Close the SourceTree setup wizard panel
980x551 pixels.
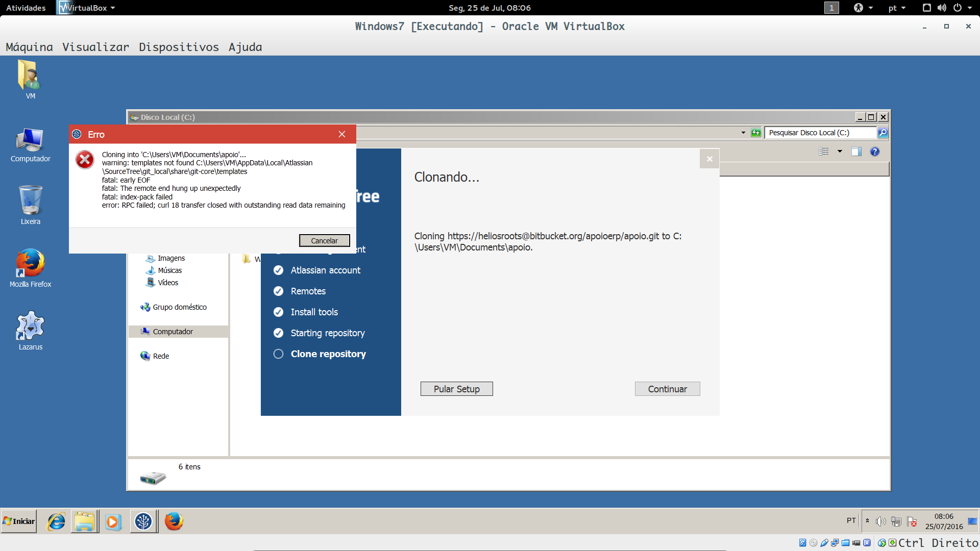pos(709,159)
